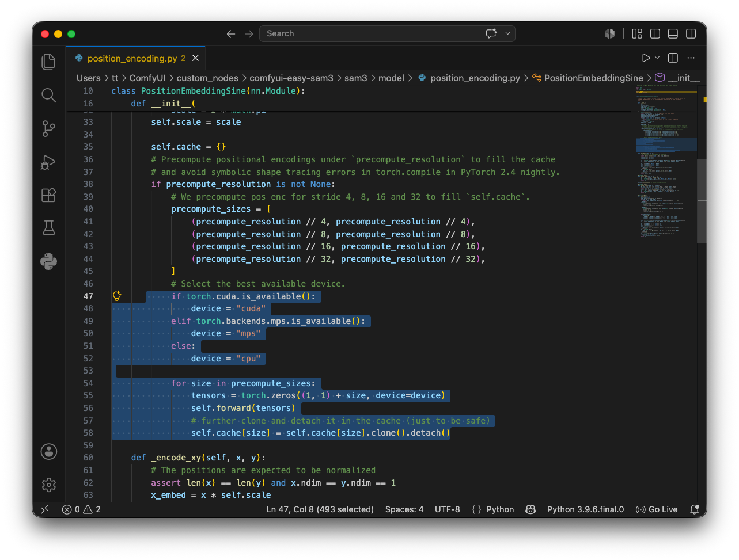Open the custom_nodes breadcrumb item
739x560 pixels.
pos(207,78)
